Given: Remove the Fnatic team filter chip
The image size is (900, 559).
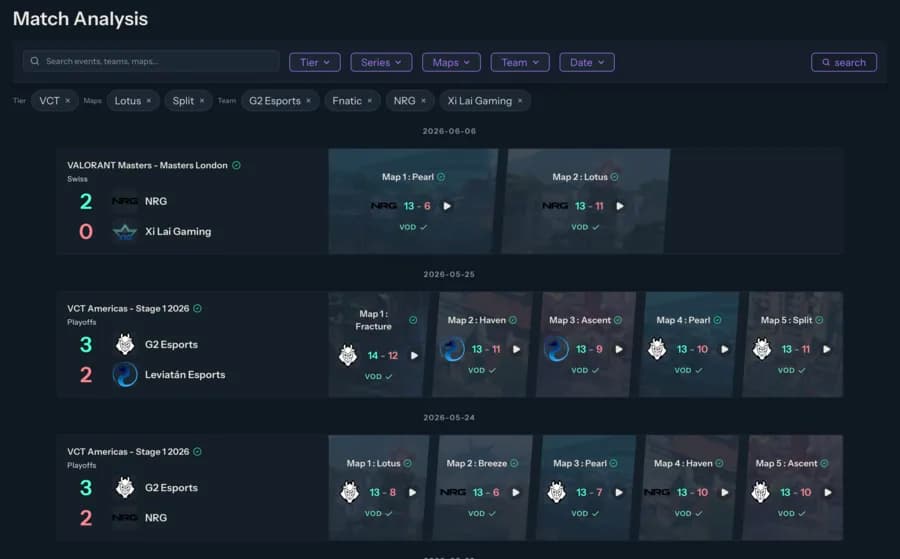Looking at the screenshot, I should [370, 101].
